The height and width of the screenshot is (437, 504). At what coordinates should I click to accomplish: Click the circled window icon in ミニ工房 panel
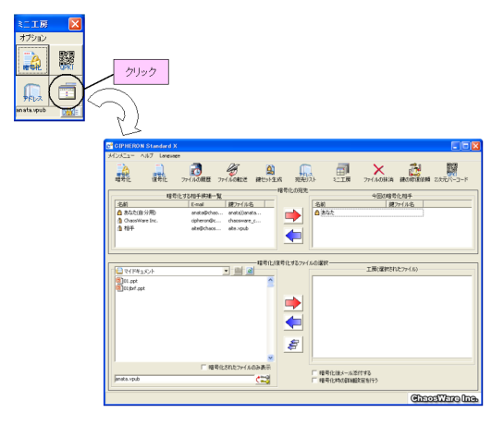67,92
